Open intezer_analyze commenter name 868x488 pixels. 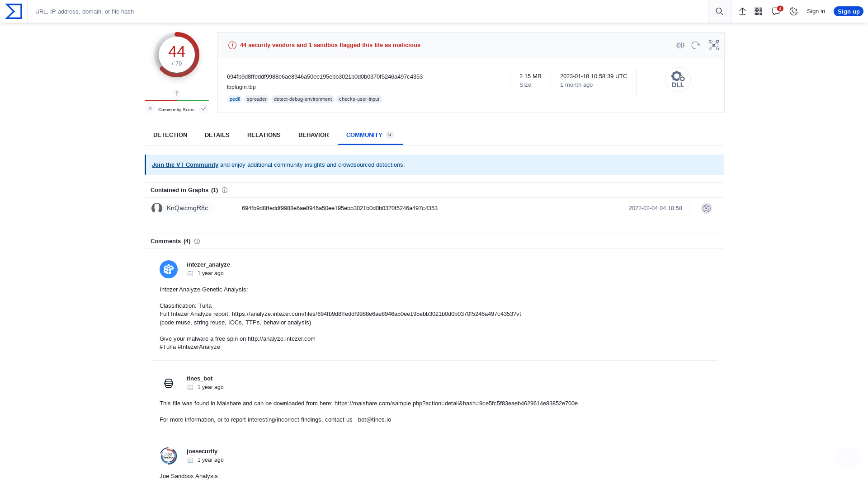pyautogui.click(x=208, y=265)
